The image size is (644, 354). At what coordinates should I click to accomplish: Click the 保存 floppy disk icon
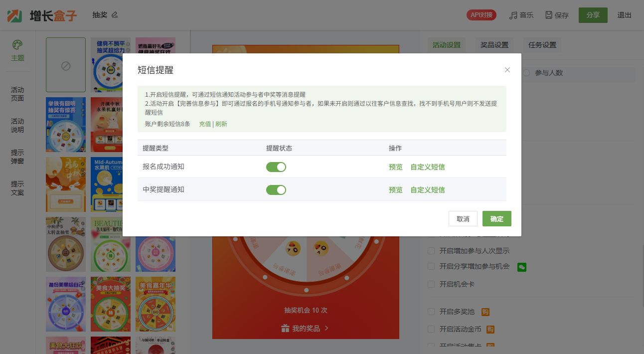[x=548, y=15]
